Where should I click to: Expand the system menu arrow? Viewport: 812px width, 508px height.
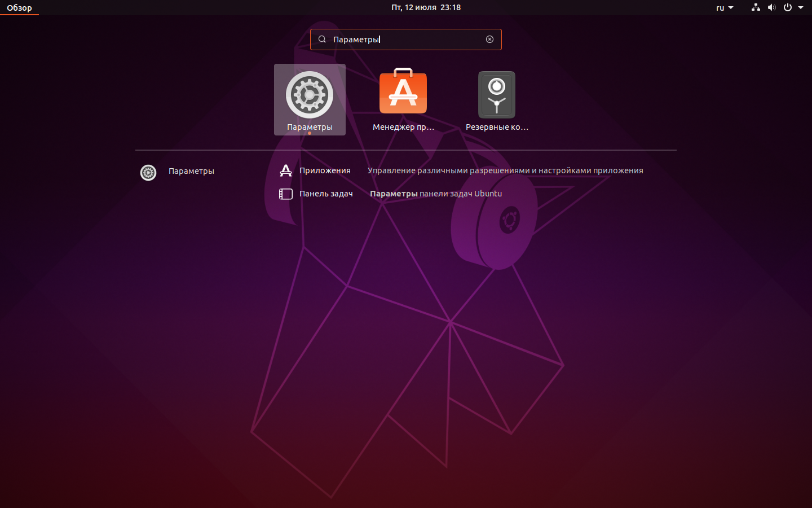(x=801, y=7)
